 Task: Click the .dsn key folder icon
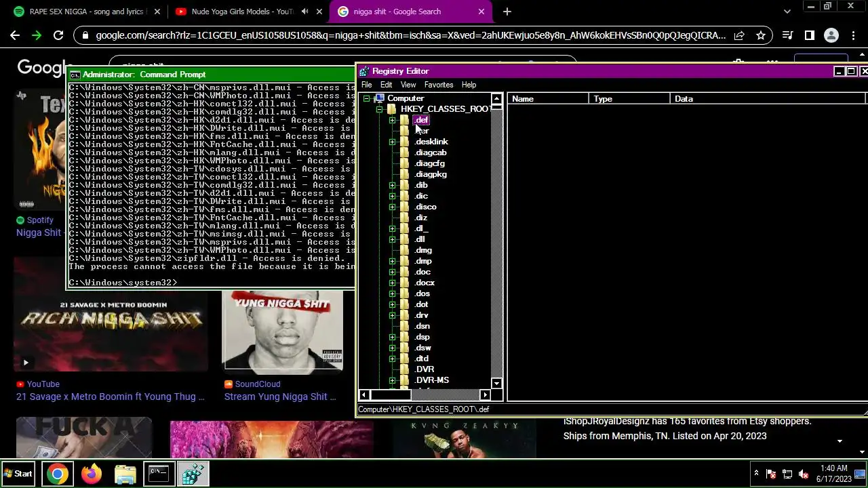405,326
